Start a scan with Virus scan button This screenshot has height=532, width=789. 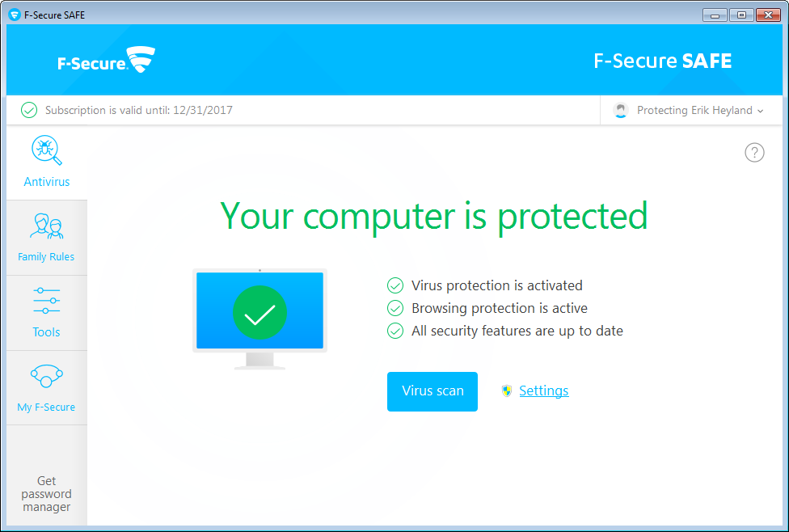[432, 391]
